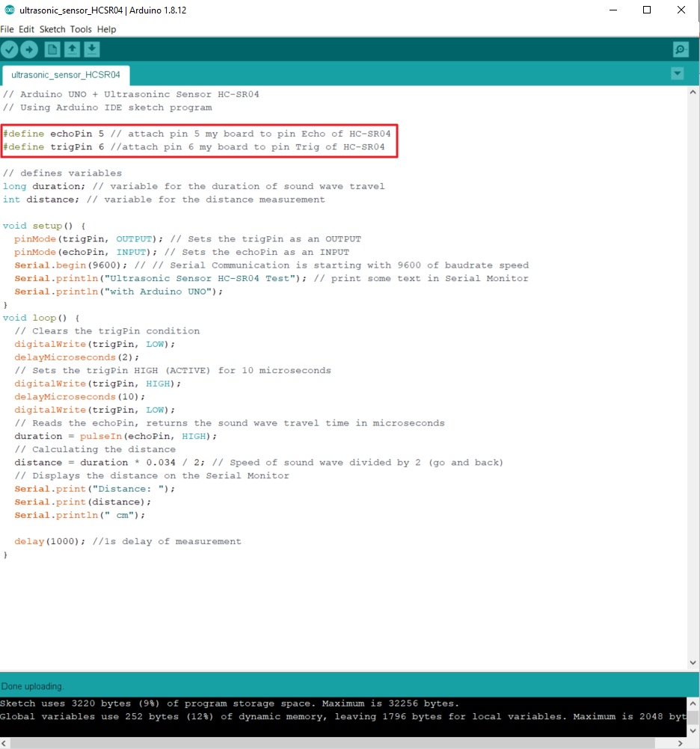Open the Sketch menu
The image size is (700, 749).
tap(52, 29)
